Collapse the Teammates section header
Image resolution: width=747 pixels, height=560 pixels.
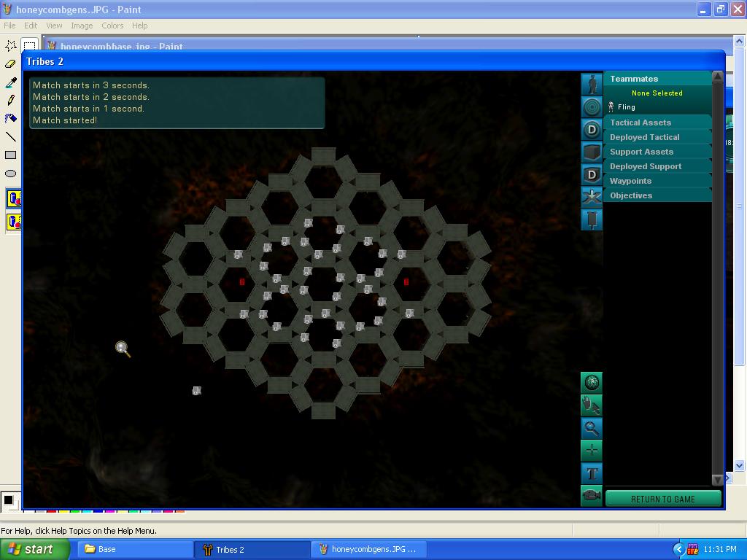(657, 79)
